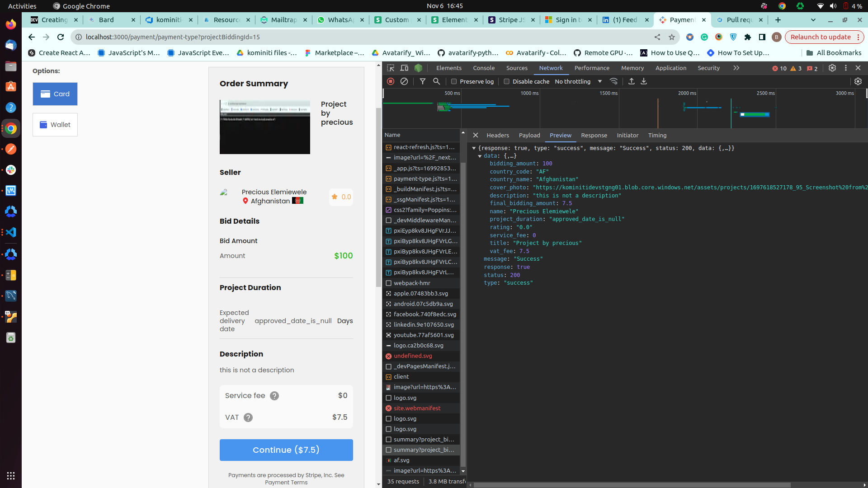Screen dimensions: 868x488
Task: Switch to the Console tab
Action: 483,68
